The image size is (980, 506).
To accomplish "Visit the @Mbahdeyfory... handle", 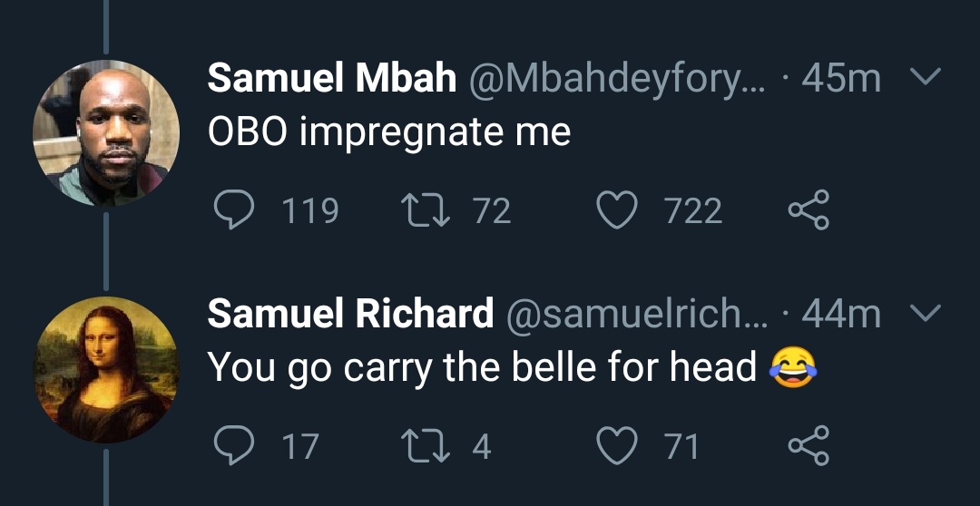I will (x=616, y=79).
